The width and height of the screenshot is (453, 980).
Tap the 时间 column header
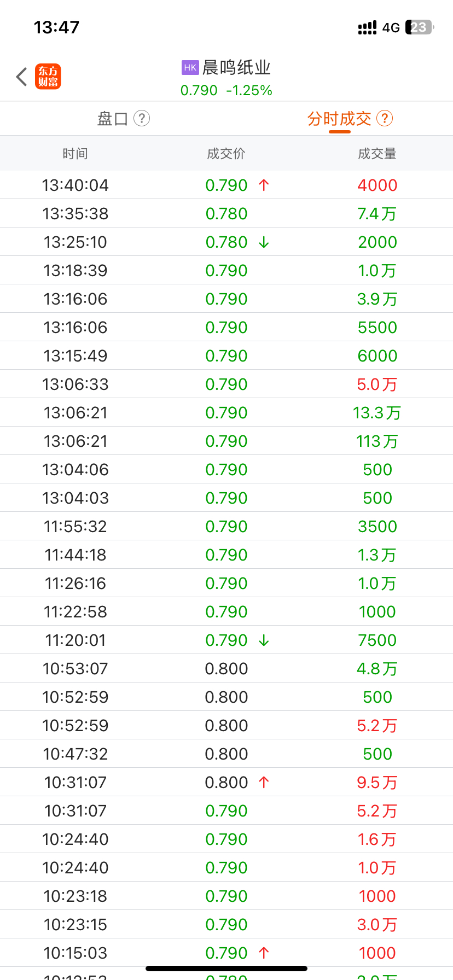[x=75, y=154]
